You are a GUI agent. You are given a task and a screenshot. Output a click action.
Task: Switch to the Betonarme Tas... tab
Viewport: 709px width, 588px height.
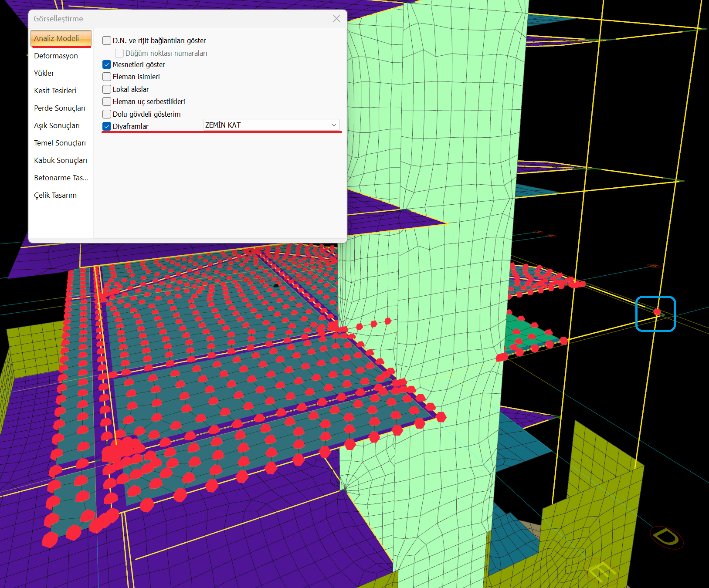pos(61,178)
